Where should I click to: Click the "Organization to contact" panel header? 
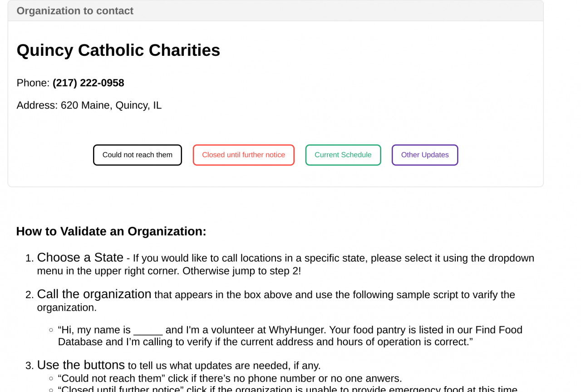pos(276,11)
